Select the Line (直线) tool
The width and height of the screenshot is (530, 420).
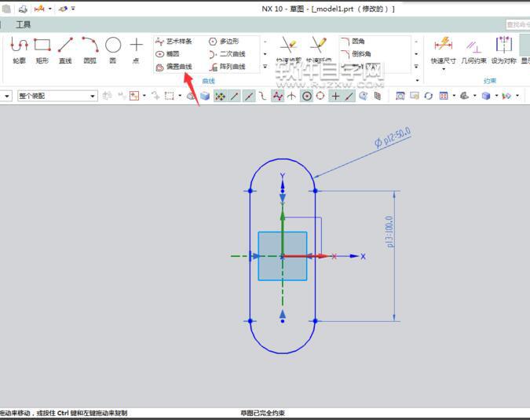point(65,50)
